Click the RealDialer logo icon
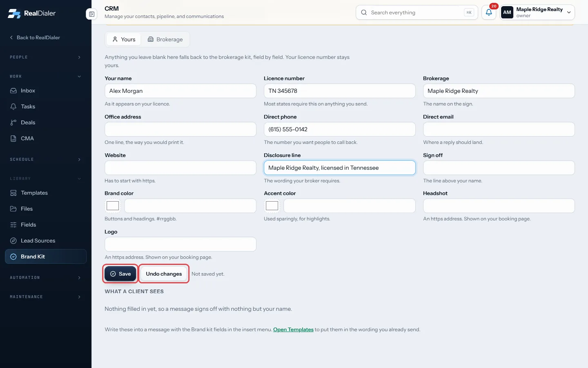 point(14,13)
